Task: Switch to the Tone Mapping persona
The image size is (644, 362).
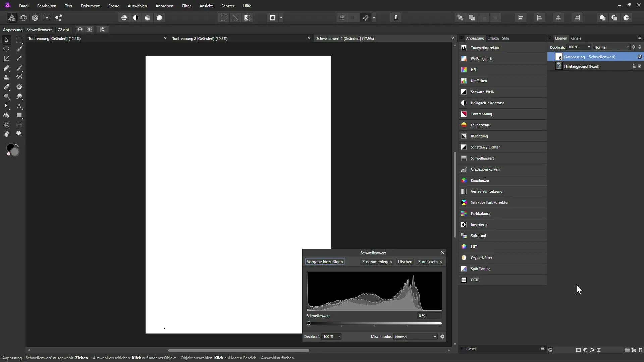Action: (47, 18)
